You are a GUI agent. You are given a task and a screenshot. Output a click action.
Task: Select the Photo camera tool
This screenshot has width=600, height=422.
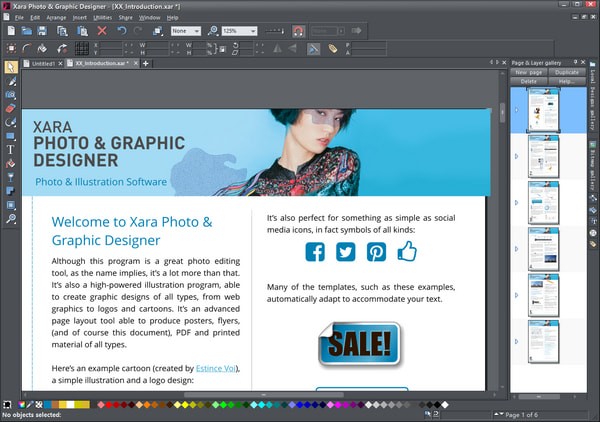coord(11,94)
